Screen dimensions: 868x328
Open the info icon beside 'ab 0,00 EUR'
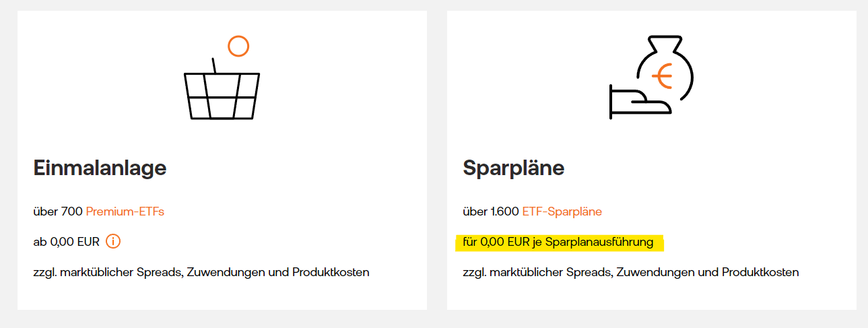click(113, 241)
